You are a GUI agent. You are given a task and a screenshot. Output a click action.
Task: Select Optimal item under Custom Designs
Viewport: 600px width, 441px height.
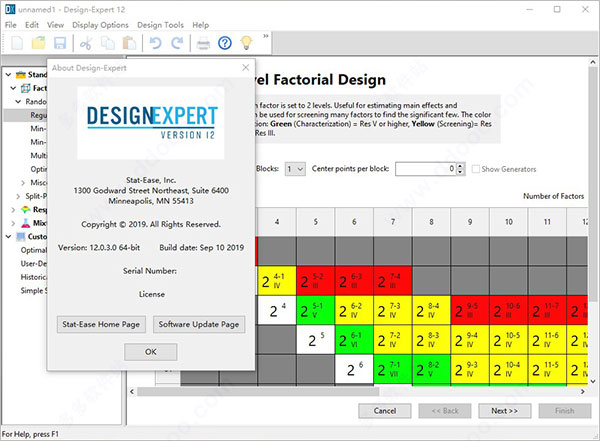coord(33,250)
